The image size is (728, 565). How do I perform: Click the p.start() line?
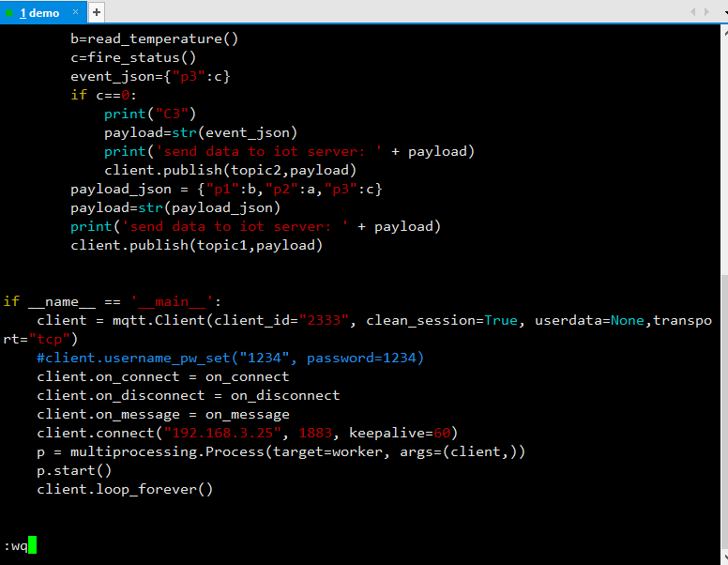click(74, 470)
